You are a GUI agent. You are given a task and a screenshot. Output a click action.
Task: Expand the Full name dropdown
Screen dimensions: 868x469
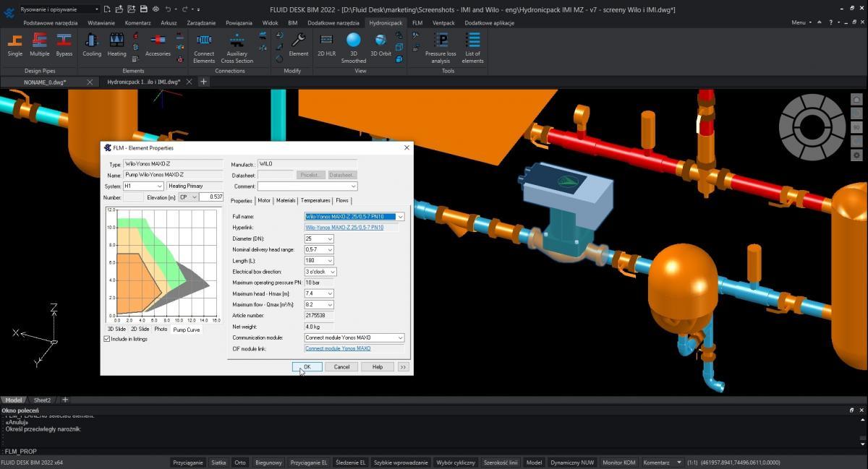coord(400,217)
